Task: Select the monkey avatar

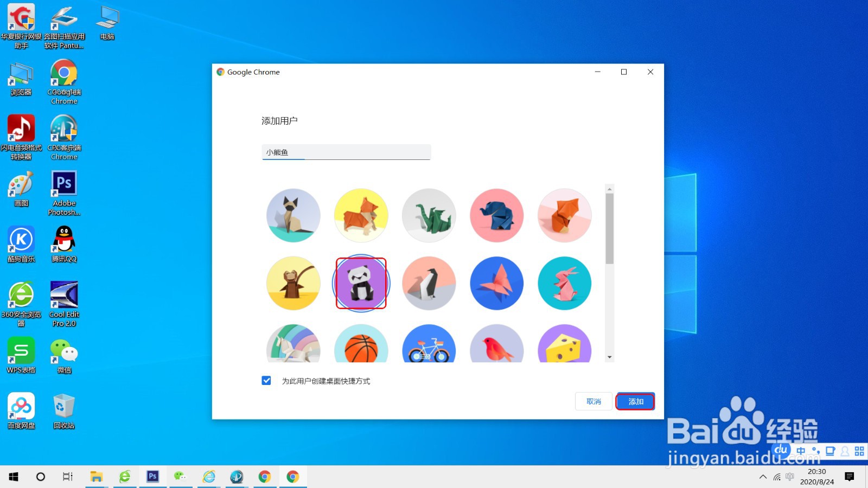Action: (x=293, y=283)
